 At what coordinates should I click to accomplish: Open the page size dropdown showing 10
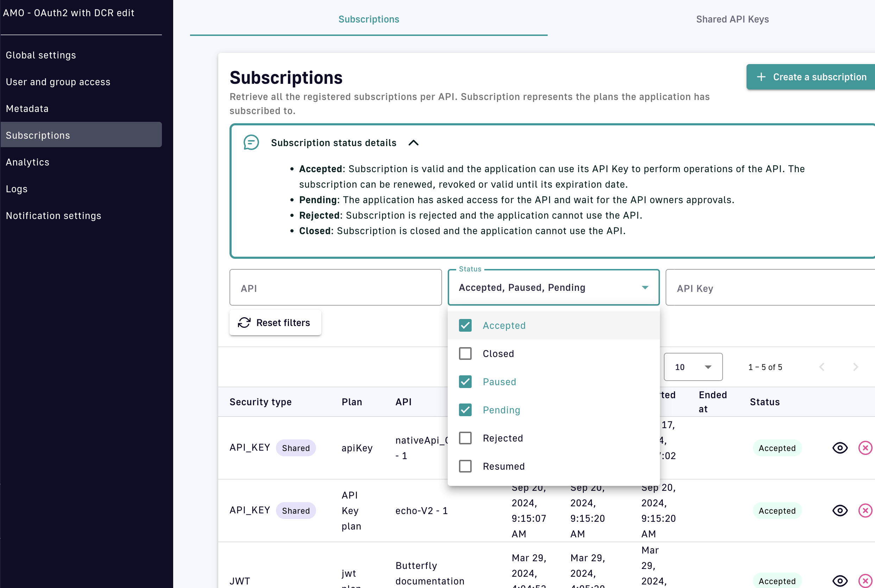coord(693,367)
